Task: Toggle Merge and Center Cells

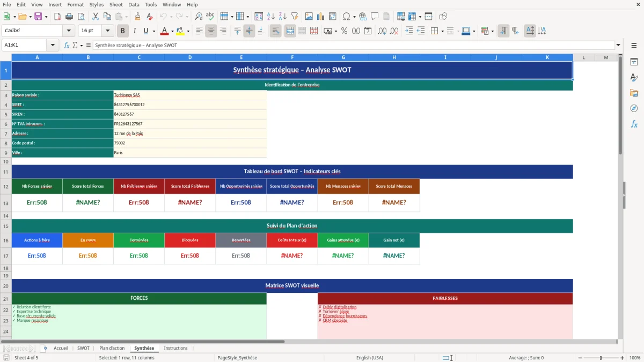Action: coord(290,31)
